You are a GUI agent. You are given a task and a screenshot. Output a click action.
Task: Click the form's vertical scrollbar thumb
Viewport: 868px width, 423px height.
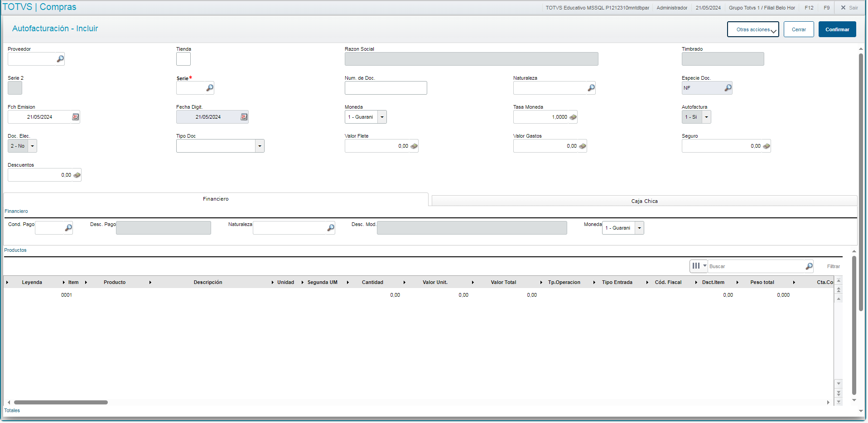(x=861, y=182)
